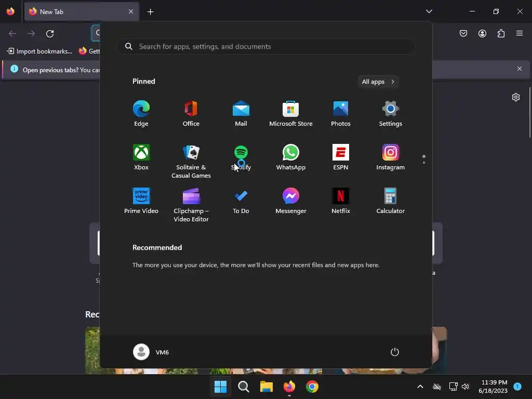Open the Firefox View icon beside the tabs
This screenshot has width=532, height=399.
point(10,11)
